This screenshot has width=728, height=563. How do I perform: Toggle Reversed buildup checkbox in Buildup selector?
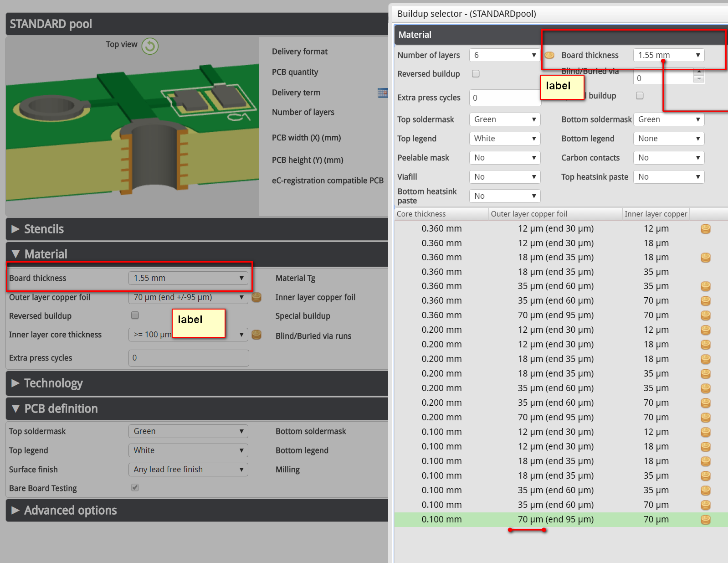pyautogui.click(x=476, y=73)
